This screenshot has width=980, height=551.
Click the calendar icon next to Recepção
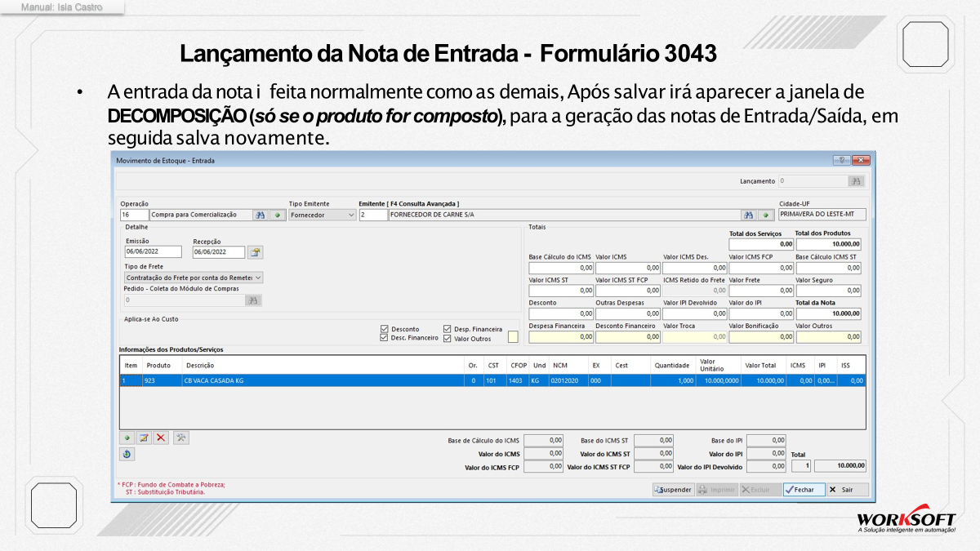point(256,252)
